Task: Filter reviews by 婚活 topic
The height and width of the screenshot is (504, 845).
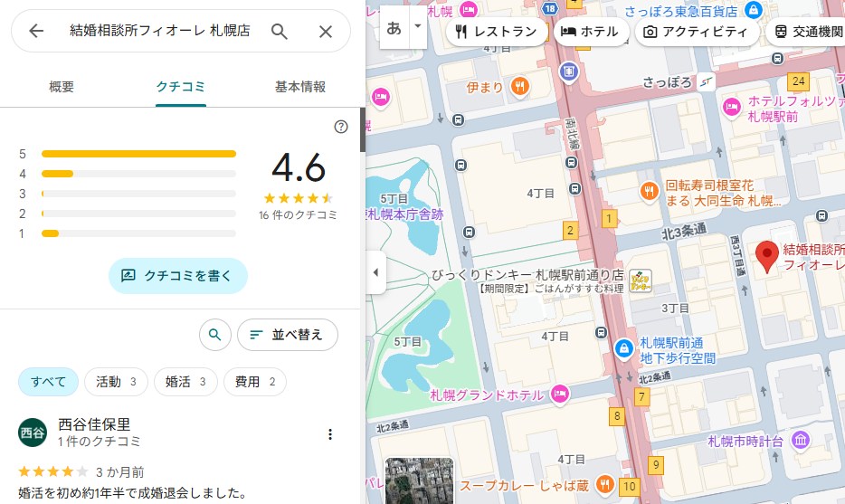Action: click(x=185, y=382)
